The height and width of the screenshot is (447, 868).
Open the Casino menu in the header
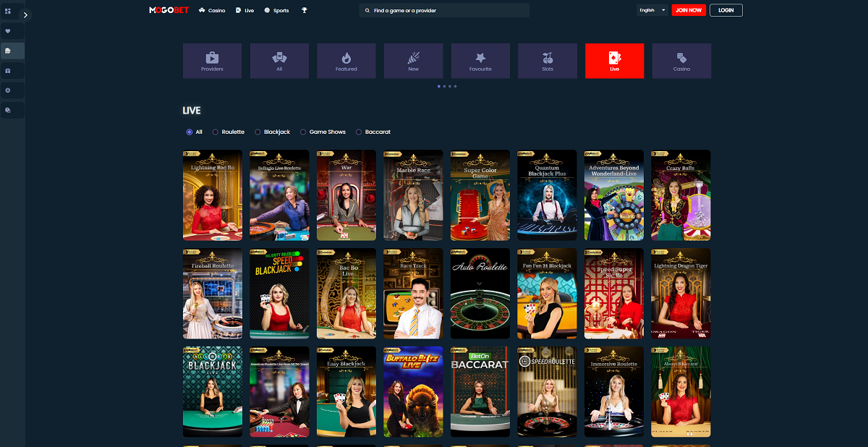coord(212,11)
